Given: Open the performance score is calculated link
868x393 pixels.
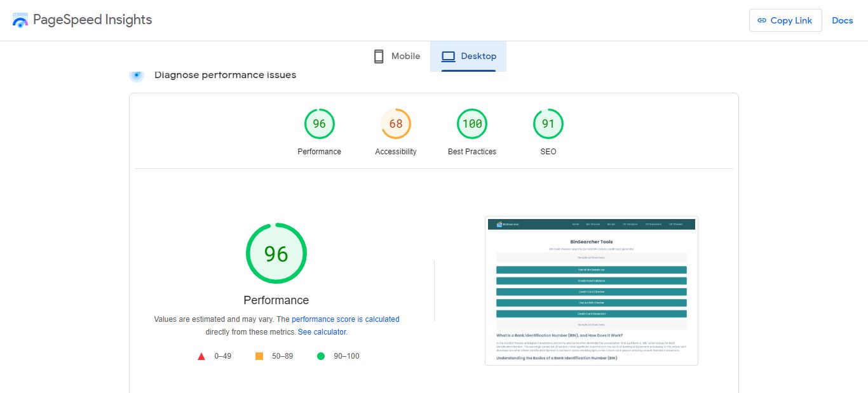Looking at the screenshot, I should [346, 319].
